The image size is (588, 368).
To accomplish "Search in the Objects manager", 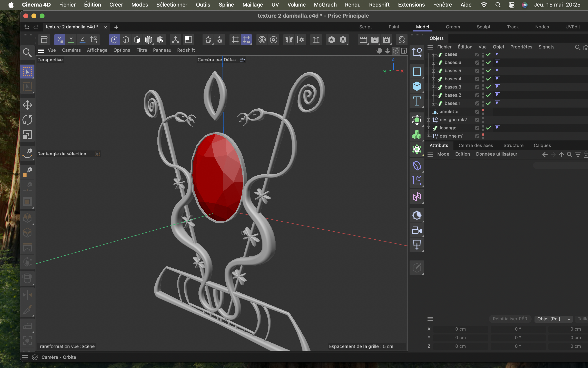I will (x=578, y=47).
